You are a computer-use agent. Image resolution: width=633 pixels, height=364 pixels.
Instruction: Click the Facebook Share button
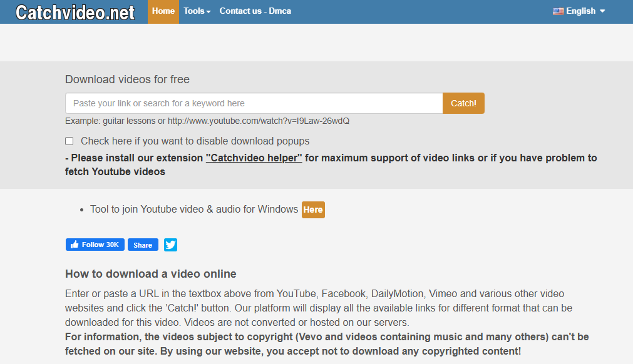tap(142, 245)
